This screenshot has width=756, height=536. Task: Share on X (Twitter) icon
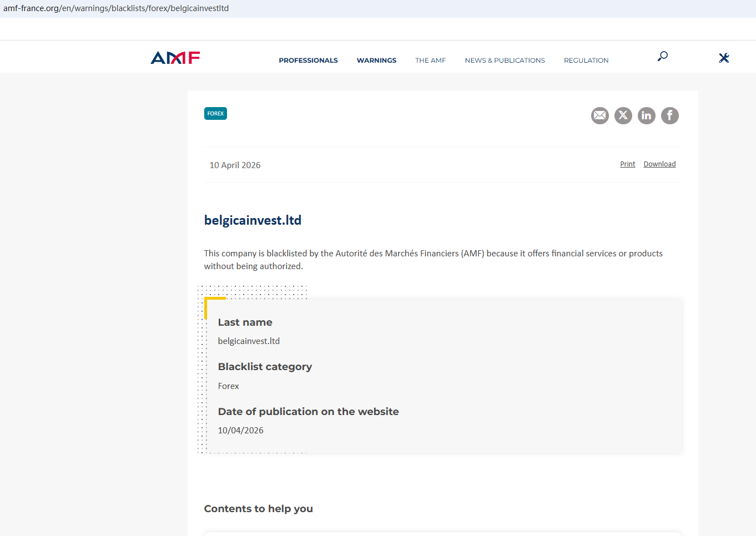623,115
